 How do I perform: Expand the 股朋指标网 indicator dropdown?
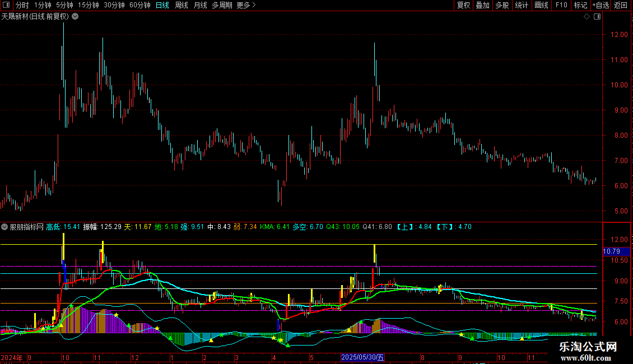(x=5, y=227)
